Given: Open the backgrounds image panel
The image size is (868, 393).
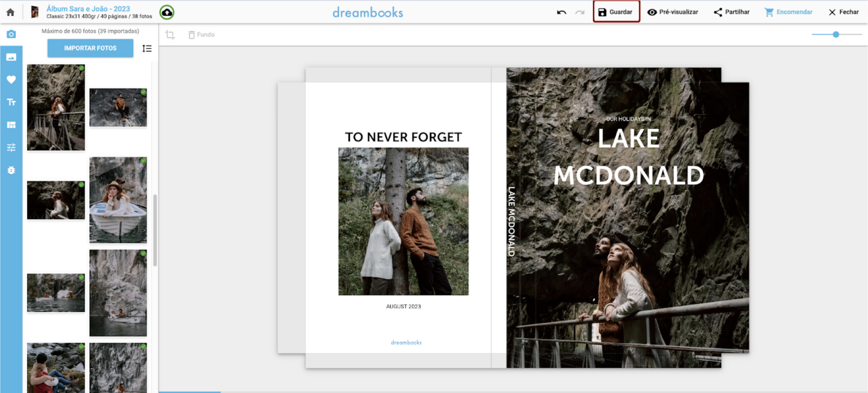Looking at the screenshot, I should [11, 57].
